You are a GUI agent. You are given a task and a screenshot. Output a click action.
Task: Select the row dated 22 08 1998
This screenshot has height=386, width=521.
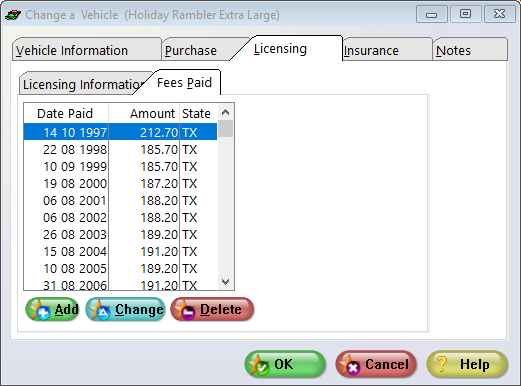tap(120, 149)
